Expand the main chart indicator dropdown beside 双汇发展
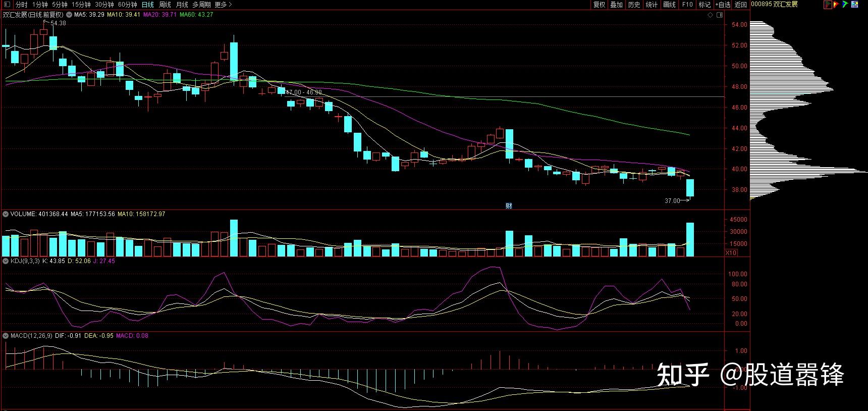 coord(69,15)
